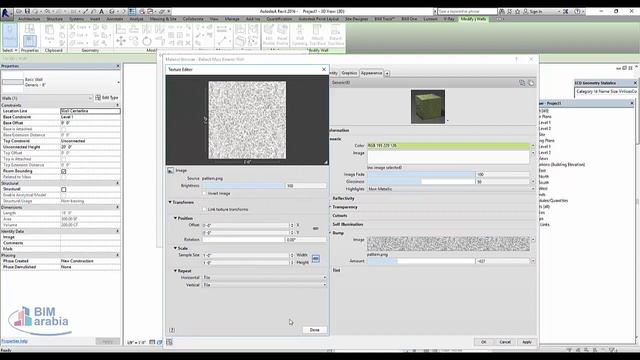Adjust the Brightness slider
Image resolution: width=640 pixels, height=360 pixels.
(244, 186)
